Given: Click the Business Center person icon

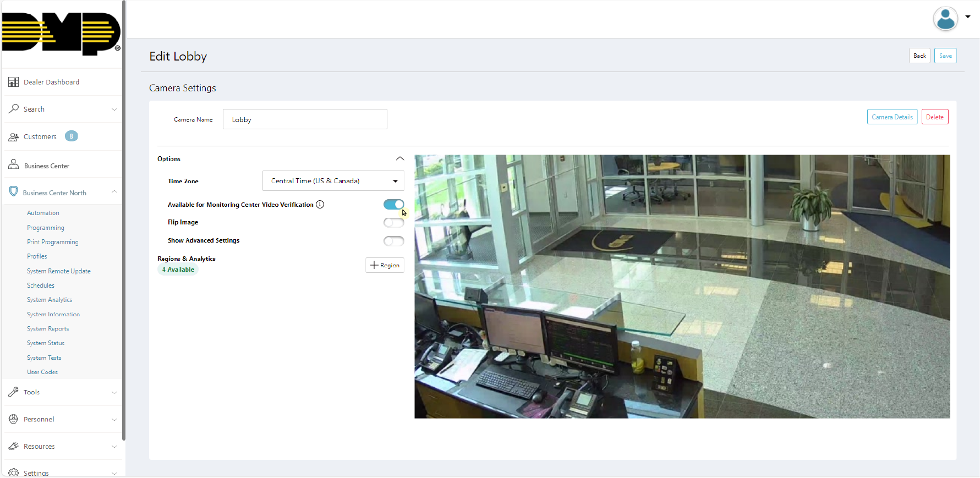Looking at the screenshot, I should pos(14,165).
